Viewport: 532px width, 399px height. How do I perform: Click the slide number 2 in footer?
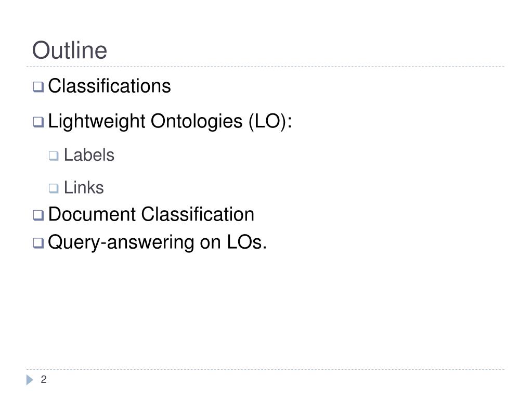tap(44, 379)
